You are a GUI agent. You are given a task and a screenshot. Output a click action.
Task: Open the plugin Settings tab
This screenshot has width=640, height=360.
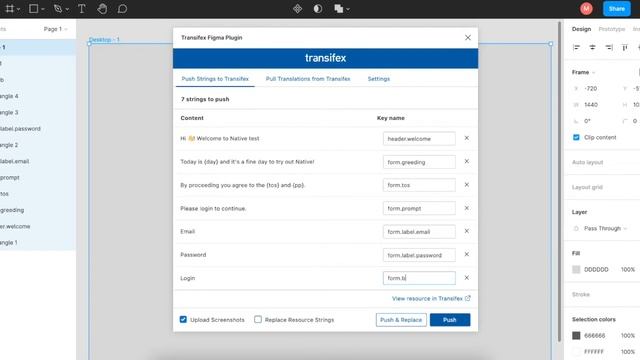coord(379,79)
